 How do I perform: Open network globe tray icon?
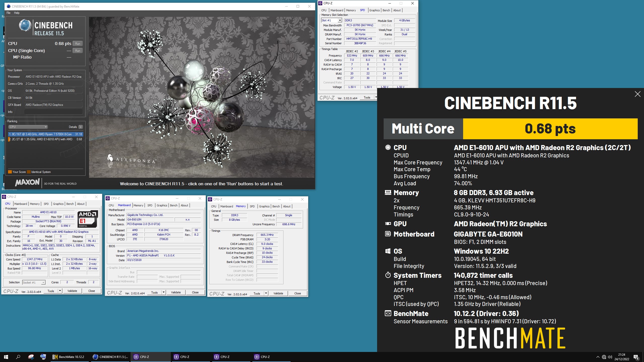pos(604,357)
